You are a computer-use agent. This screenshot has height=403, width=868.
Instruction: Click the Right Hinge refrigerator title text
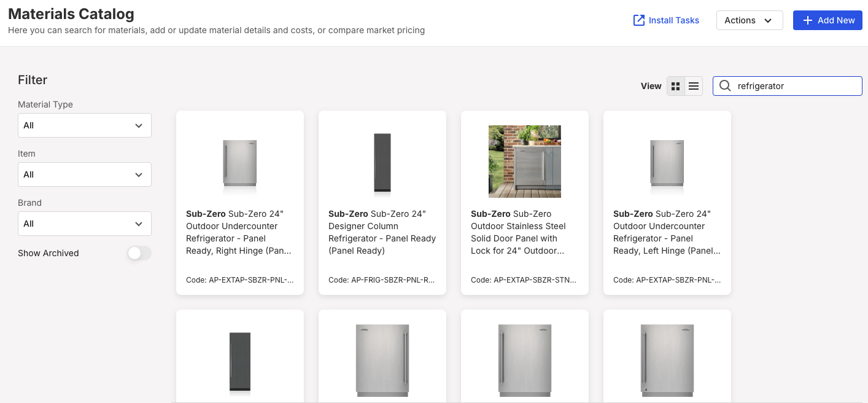click(240, 232)
